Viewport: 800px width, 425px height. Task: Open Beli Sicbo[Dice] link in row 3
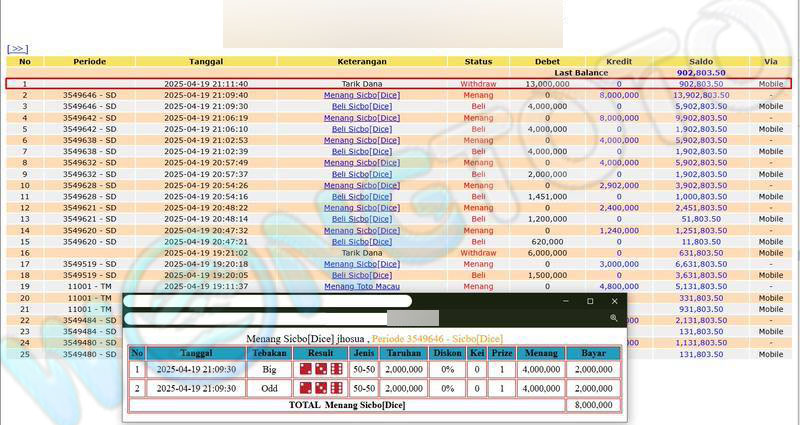[x=361, y=106]
